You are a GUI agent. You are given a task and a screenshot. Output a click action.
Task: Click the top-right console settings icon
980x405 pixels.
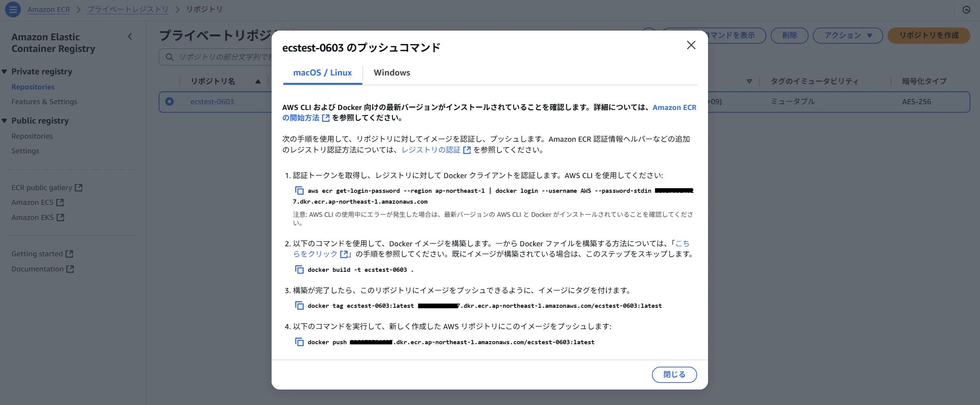pos(966,10)
